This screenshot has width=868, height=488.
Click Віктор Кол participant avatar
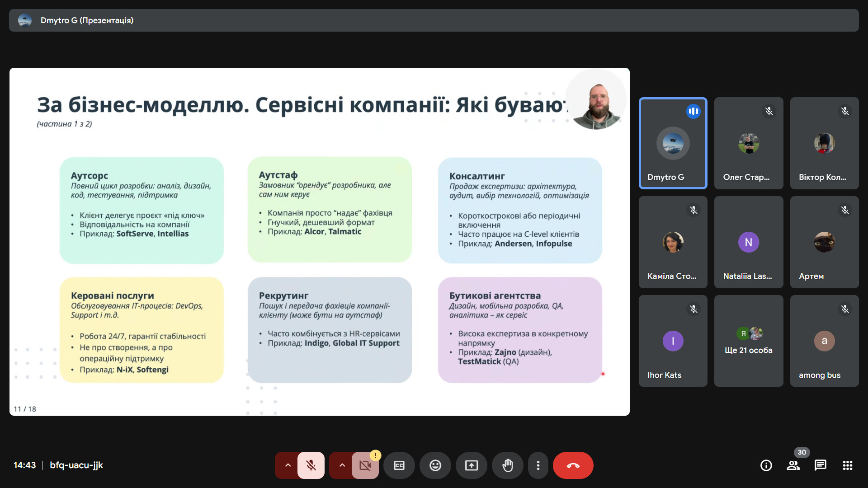point(824,143)
